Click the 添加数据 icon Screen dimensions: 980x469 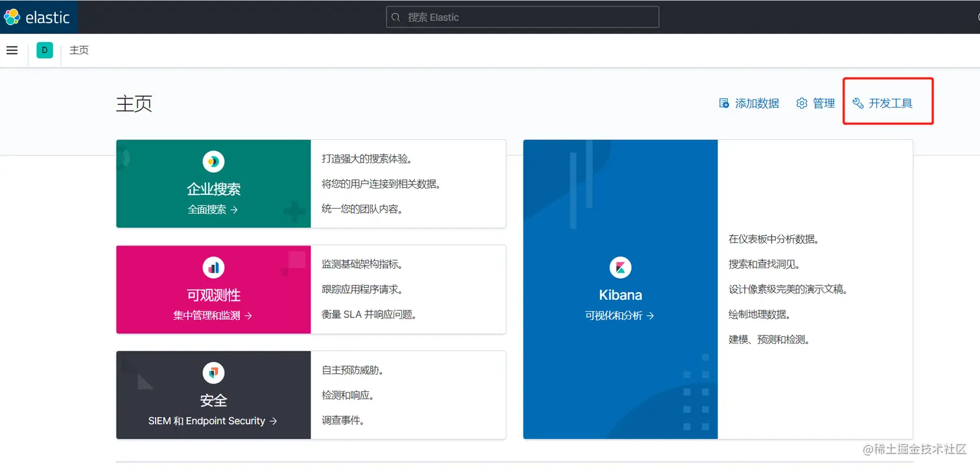(725, 103)
